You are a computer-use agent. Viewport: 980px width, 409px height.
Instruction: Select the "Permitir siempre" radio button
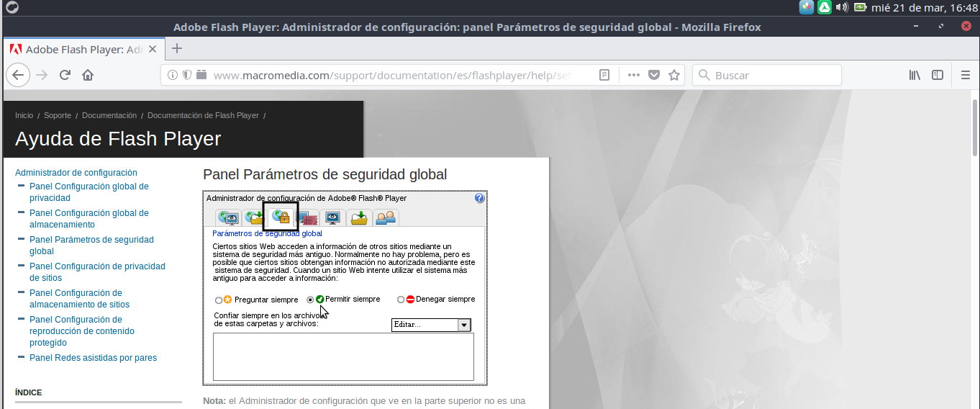coord(310,300)
